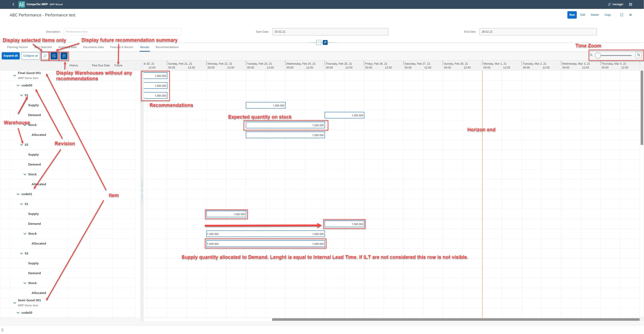Image resolution: width=644 pixels, height=334 pixels.
Task: Collapse the Final Good 001 item
Action: (14, 75)
